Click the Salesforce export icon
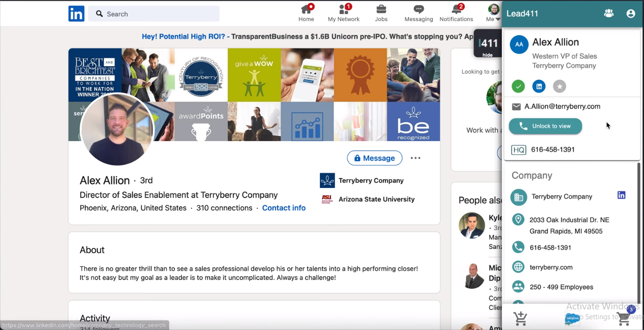The image size is (644, 330). click(572, 319)
